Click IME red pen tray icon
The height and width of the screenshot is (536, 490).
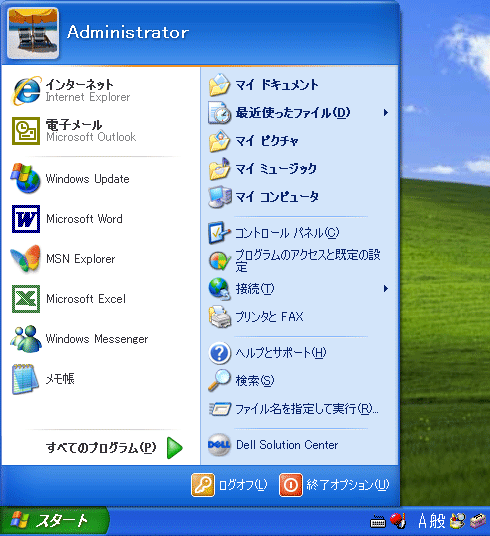point(398,520)
